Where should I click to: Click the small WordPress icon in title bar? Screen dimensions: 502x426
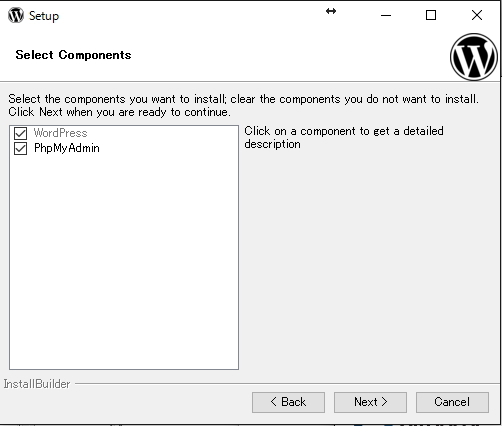16,15
